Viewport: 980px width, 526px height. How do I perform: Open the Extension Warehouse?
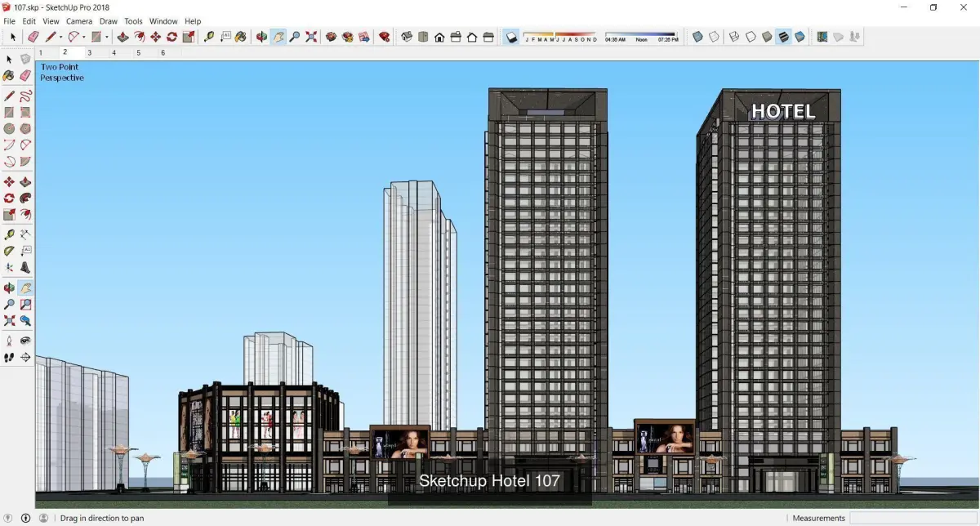[347, 37]
